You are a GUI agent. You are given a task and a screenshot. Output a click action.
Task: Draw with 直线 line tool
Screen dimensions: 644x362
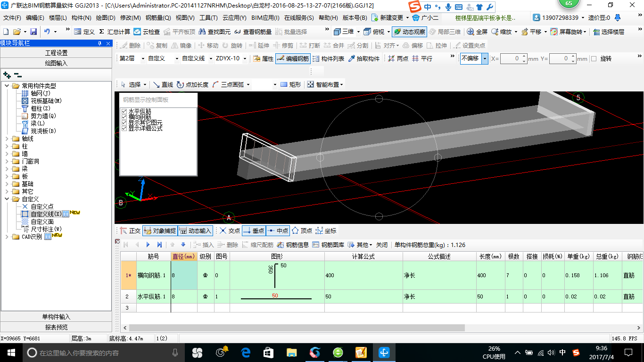click(163, 84)
